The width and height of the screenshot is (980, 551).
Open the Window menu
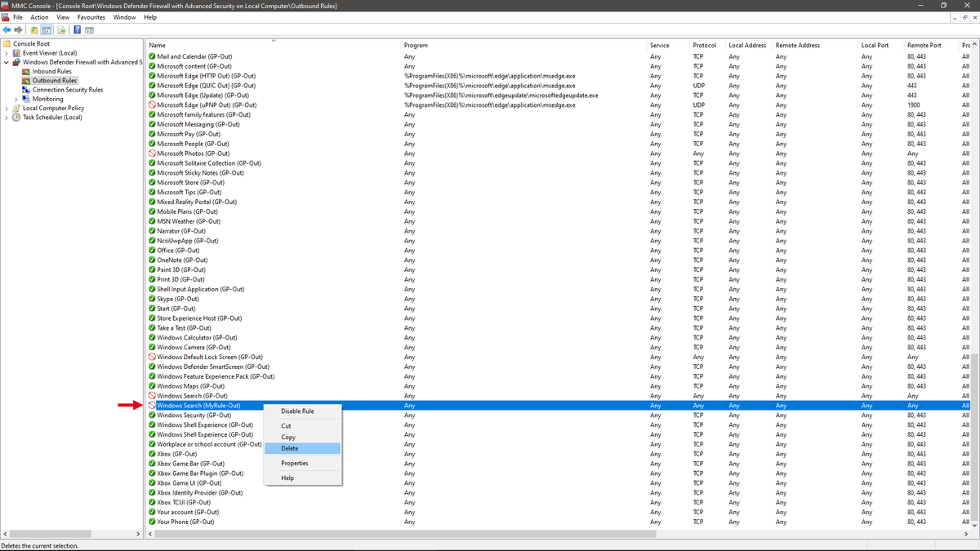click(x=124, y=17)
